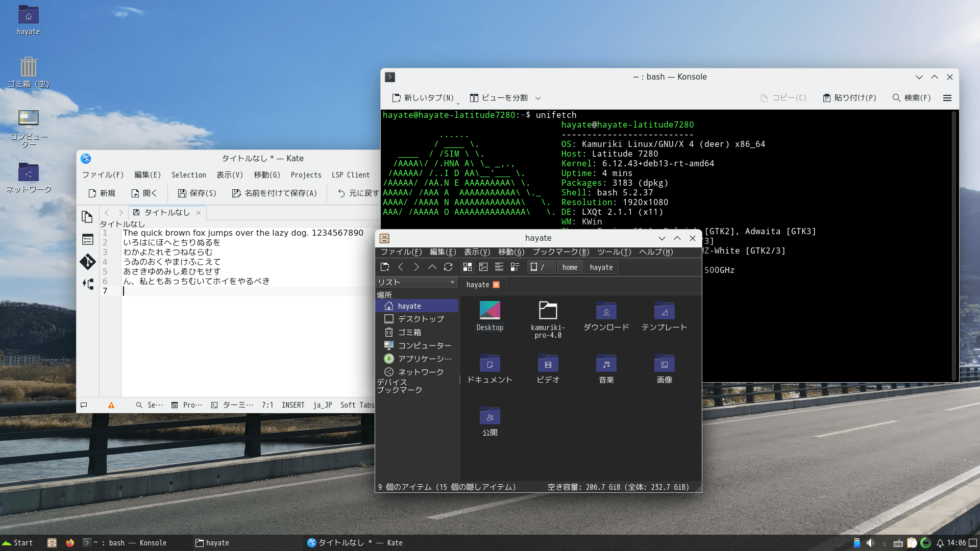Open the Projects menu in Kate
Screen dimensions: 980x551
(306, 175)
